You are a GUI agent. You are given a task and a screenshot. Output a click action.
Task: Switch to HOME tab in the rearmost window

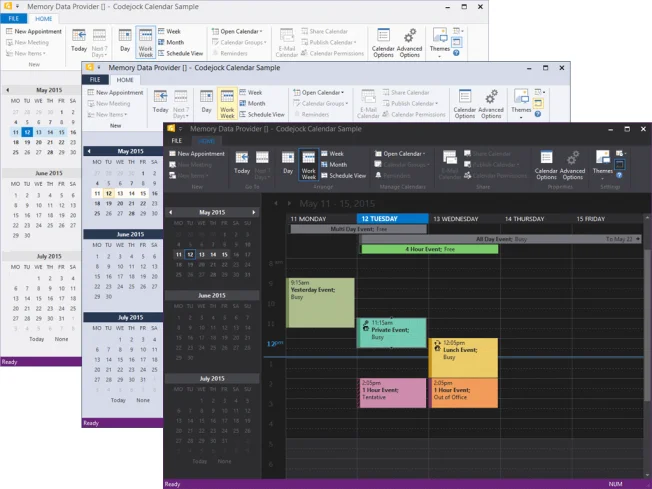(43, 19)
